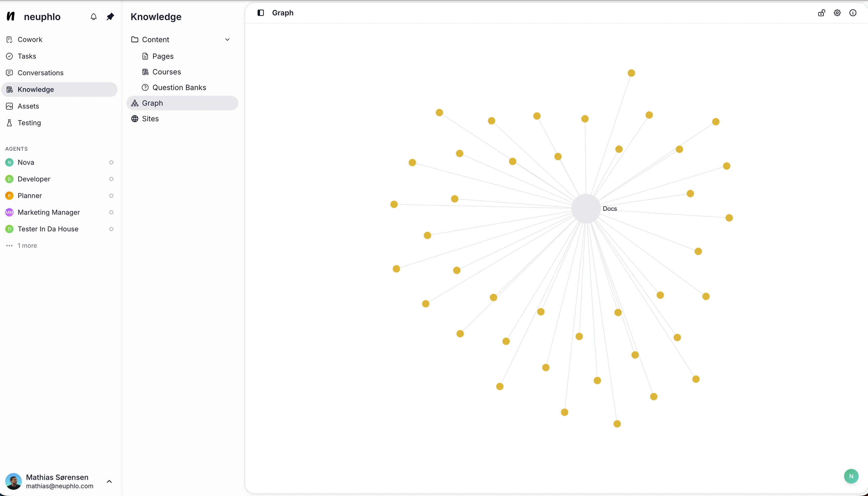The height and width of the screenshot is (496, 868).
Task: Open Graph settings gear
Action: point(837,13)
